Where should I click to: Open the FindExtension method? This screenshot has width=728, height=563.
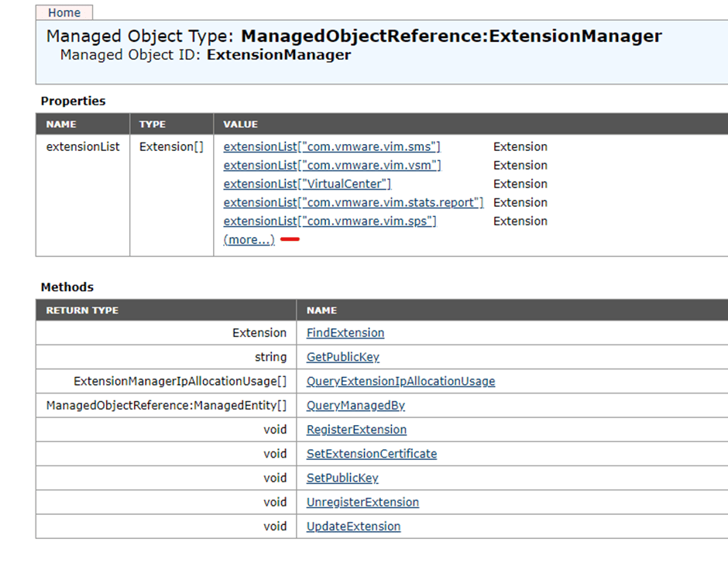pyautogui.click(x=345, y=332)
